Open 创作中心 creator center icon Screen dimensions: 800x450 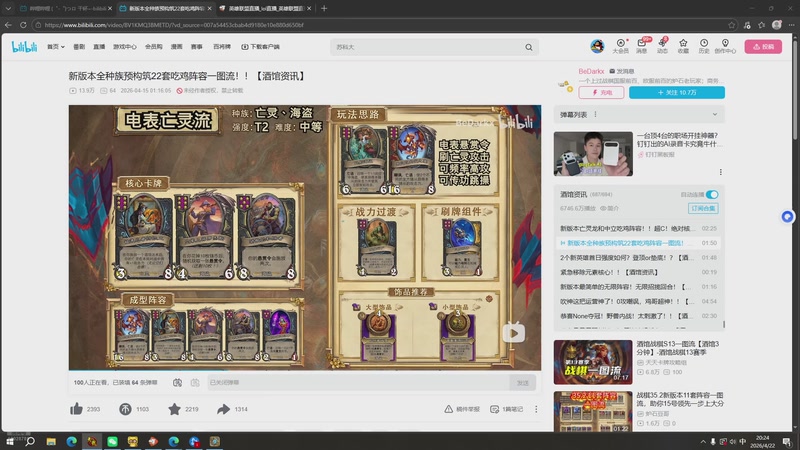[x=725, y=46]
